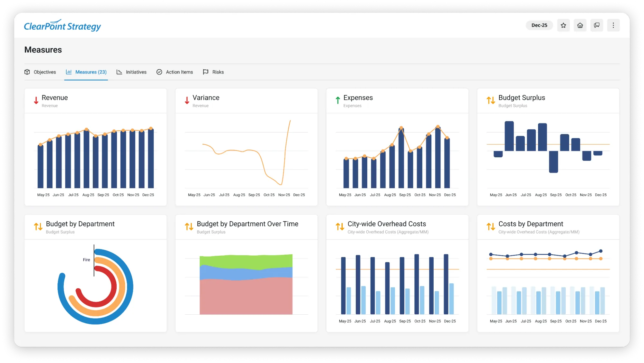
Task: Click the Dec-25 date chip to change period
Action: click(x=539, y=25)
